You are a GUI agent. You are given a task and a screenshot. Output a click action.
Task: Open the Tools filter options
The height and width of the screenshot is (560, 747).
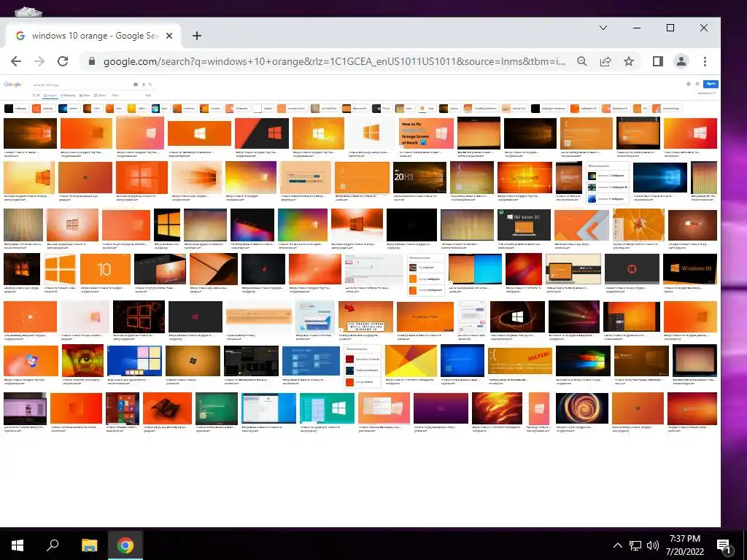(148, 96)
